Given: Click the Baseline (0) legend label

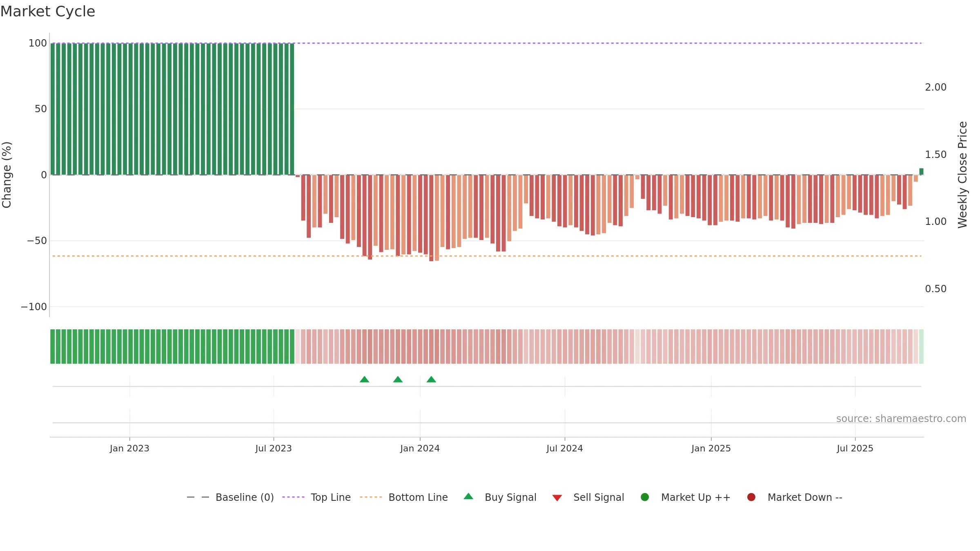Looking at the screenshot, I should tap(245, 497).
